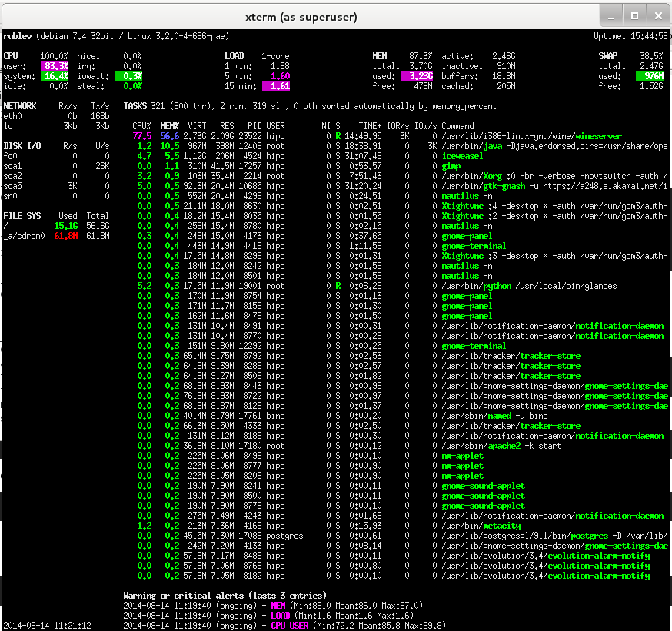Click the CPU% column header

point(141,125)
